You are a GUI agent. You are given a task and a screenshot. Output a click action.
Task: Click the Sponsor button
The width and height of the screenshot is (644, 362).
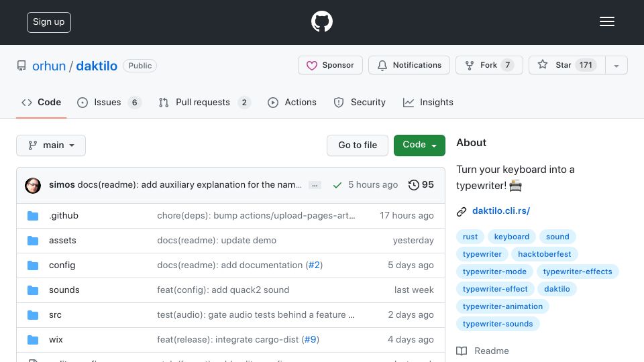(330, 65)
